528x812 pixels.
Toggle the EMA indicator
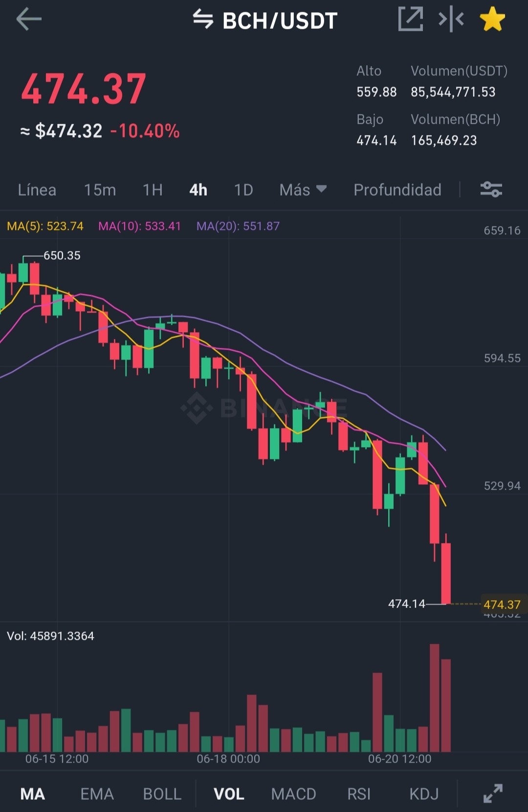tap(97, 794)
